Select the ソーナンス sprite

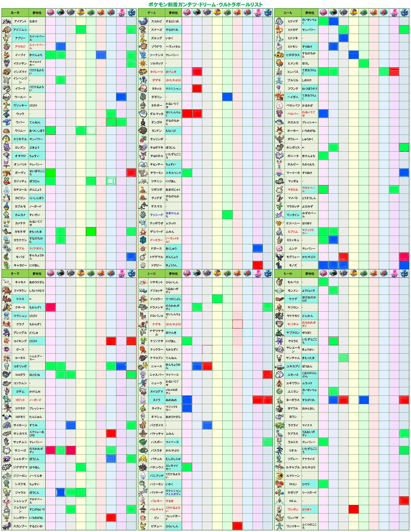point(143,55)
